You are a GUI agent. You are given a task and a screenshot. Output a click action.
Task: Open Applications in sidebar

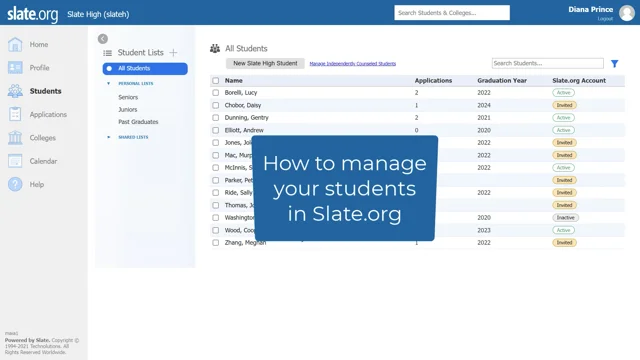click(x=48, y=115)
